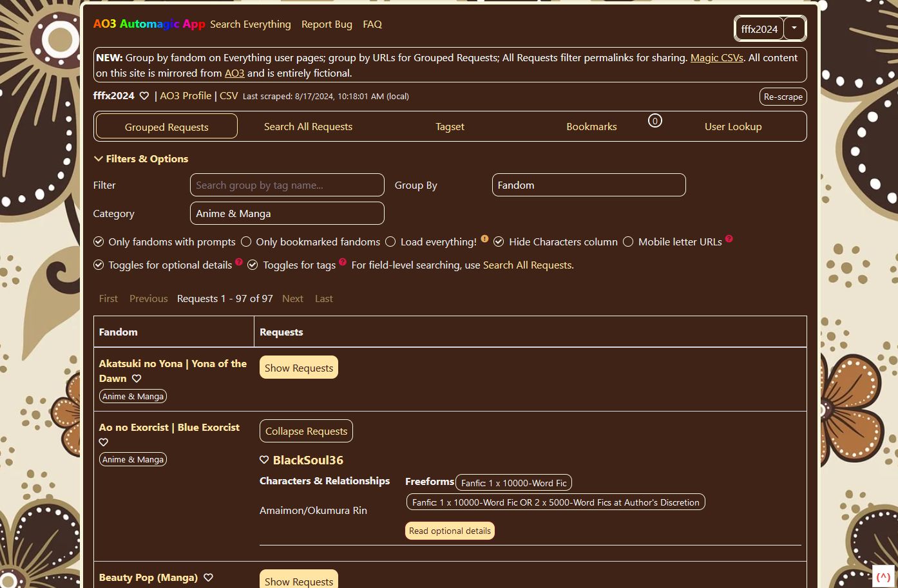Click Anime & Manga tag under Akatsuki no Yona
Image resolution: width=898 pixels, height=588 pixels.
coord(133,396)
